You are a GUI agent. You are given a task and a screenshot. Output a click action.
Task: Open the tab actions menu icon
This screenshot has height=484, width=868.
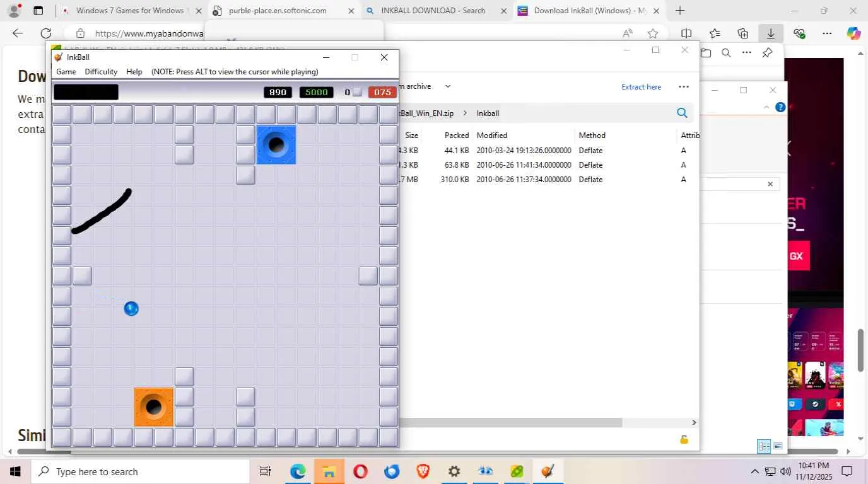pos(38,11)
